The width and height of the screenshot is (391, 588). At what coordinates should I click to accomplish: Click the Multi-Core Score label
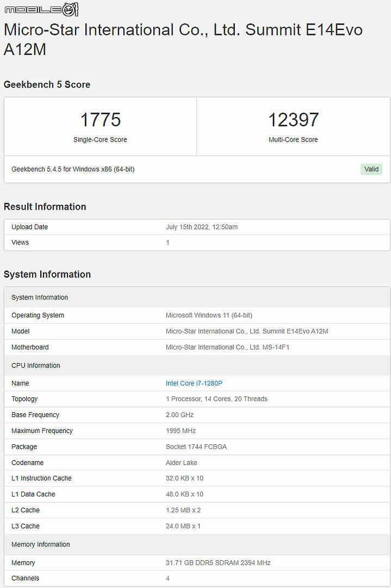[x=293, y=139]
